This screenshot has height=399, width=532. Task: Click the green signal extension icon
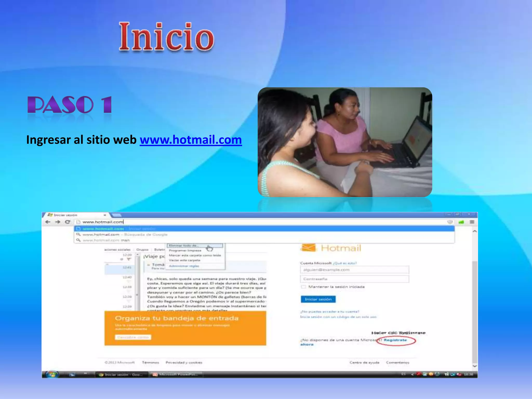[x=461, y=222]
